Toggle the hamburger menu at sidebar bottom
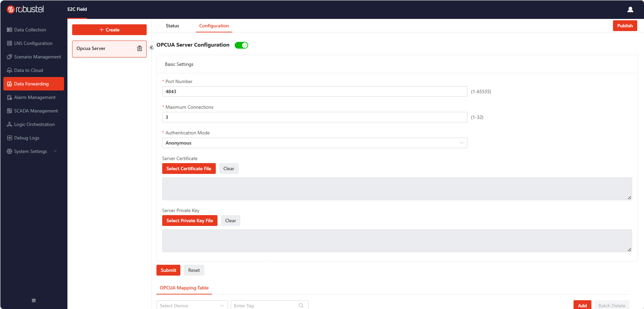The height and width of the screenshot is (309, 644). coord(34,300)
